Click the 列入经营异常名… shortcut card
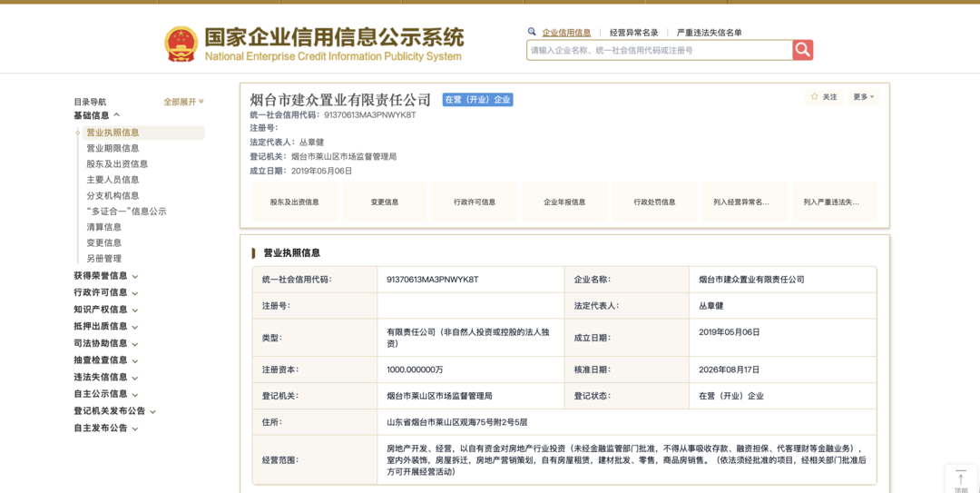The height and width of the screenshot is (493, 980). click(744, 202)
